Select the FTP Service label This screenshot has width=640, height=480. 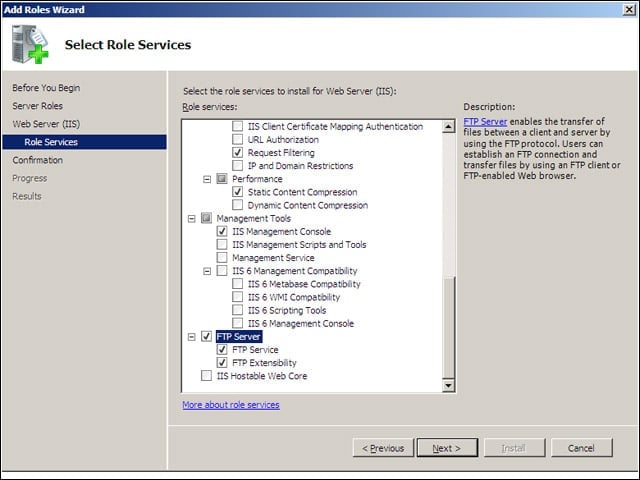255,349
